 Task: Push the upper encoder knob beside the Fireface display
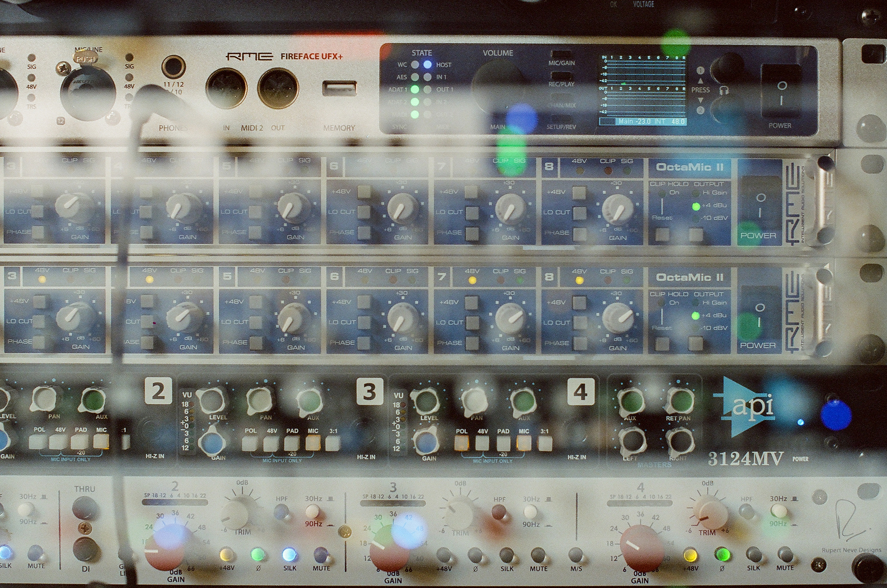click(x=727, y=69)
